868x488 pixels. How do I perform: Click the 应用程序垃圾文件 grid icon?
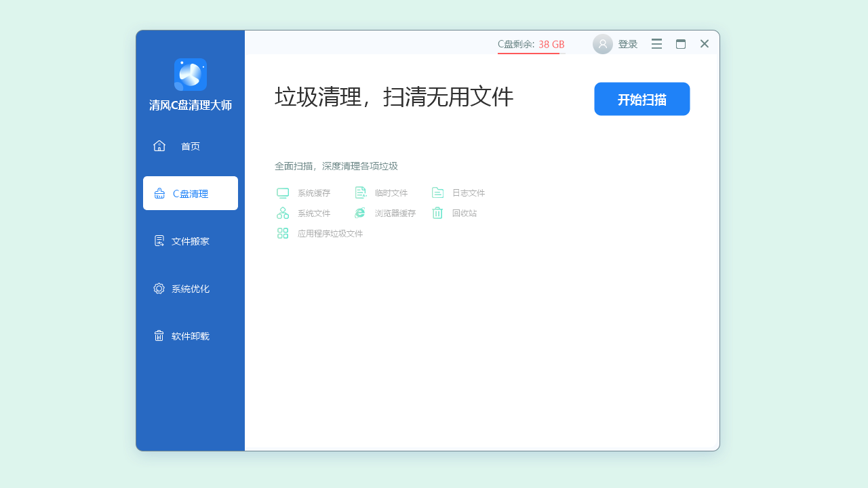pos(283,233)
